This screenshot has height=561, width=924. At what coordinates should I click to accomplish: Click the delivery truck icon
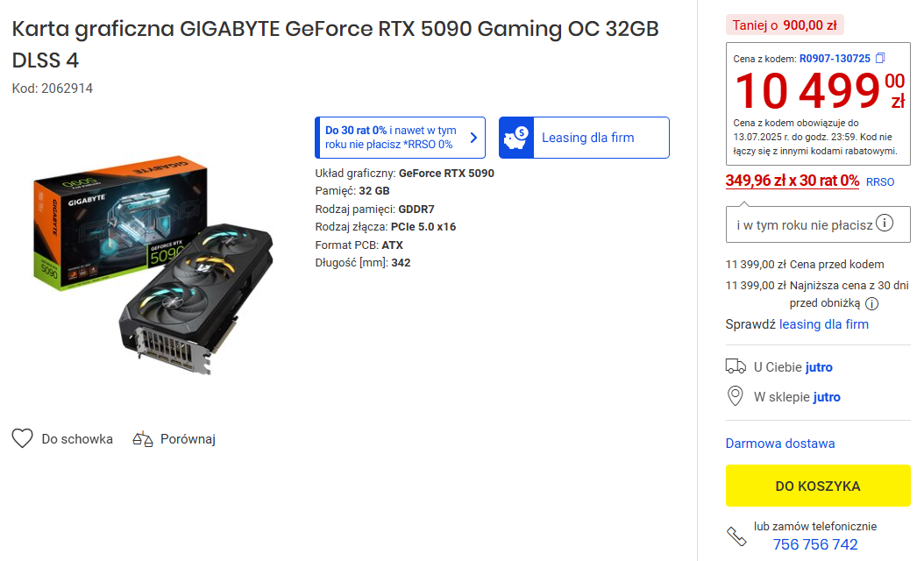coord(736,366)
